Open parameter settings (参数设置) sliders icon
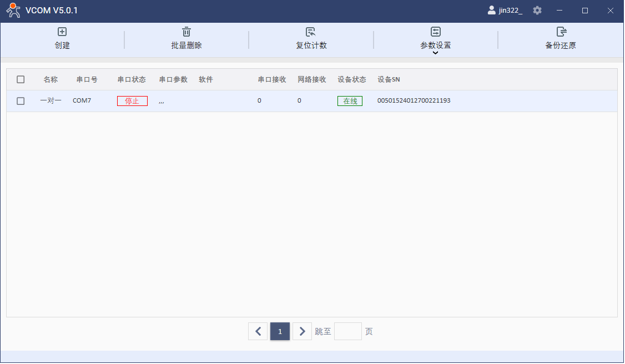The height and width of the screenshot is (364, 625). [436, 32]
